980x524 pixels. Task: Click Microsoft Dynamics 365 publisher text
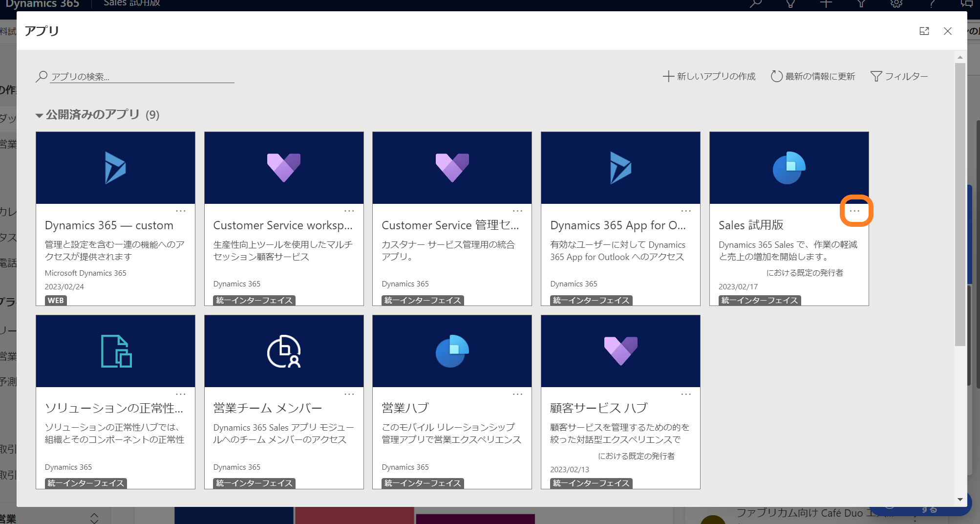coord(85,273)
